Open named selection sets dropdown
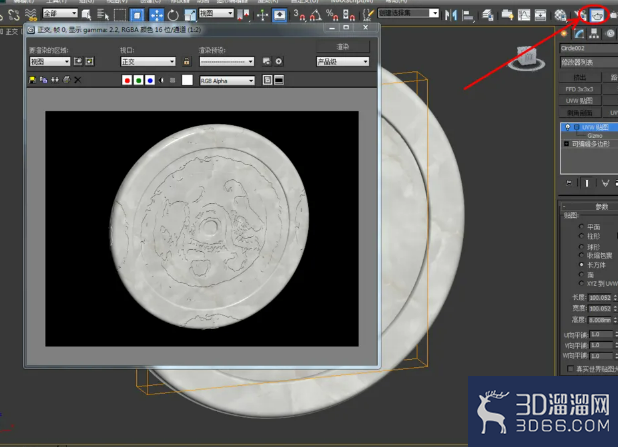This screenshot has height=447, width=618. click(408, 13)
